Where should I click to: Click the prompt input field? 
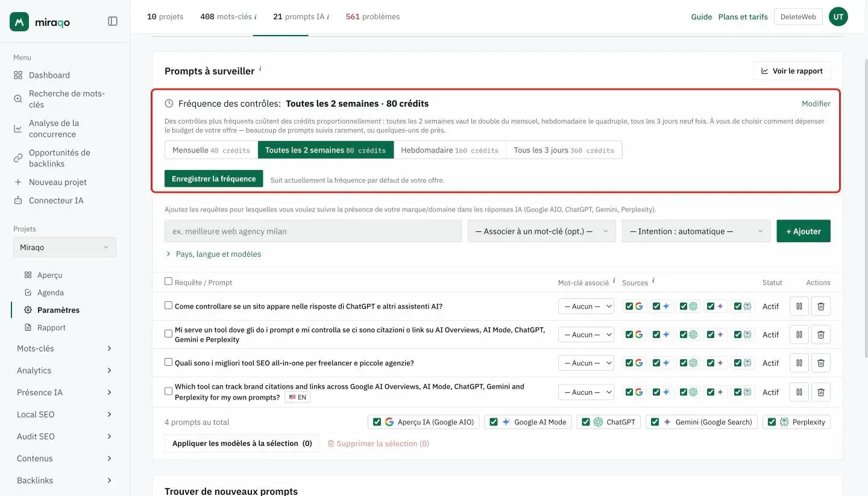point(313,231)
